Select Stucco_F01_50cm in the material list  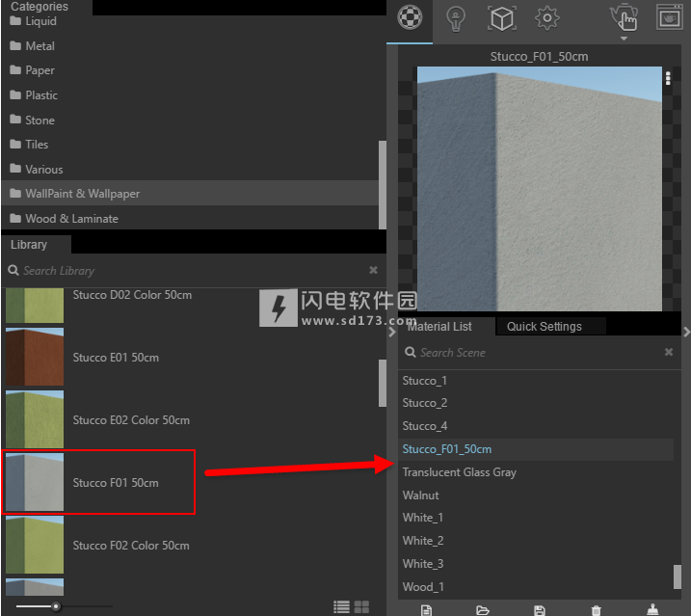tap(536, 449)
